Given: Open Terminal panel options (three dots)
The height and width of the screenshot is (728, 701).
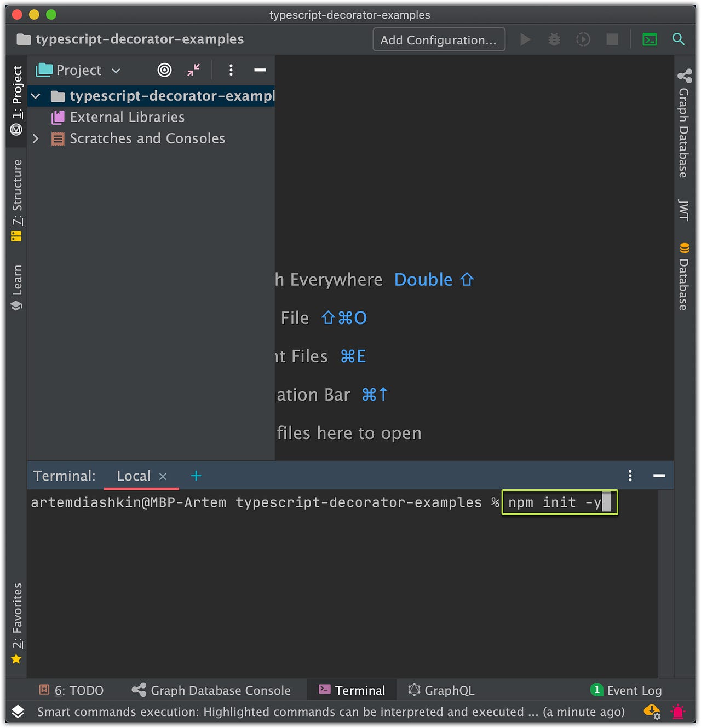Looking at the screenshot, I should [x=630, y=476].
